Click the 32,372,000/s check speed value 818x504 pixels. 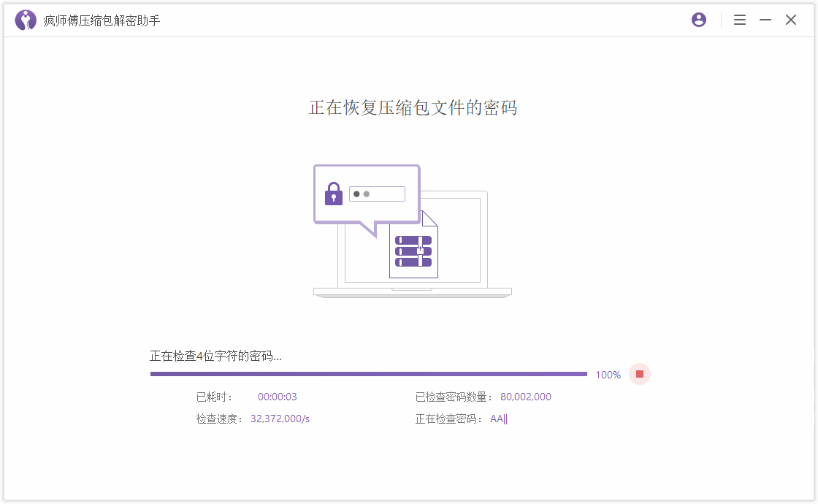click(x=280, y=419)
